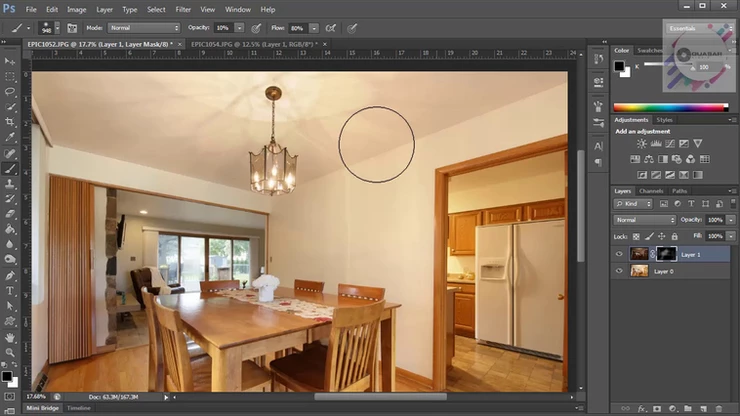Select the Crop tool

click(10, 122)
